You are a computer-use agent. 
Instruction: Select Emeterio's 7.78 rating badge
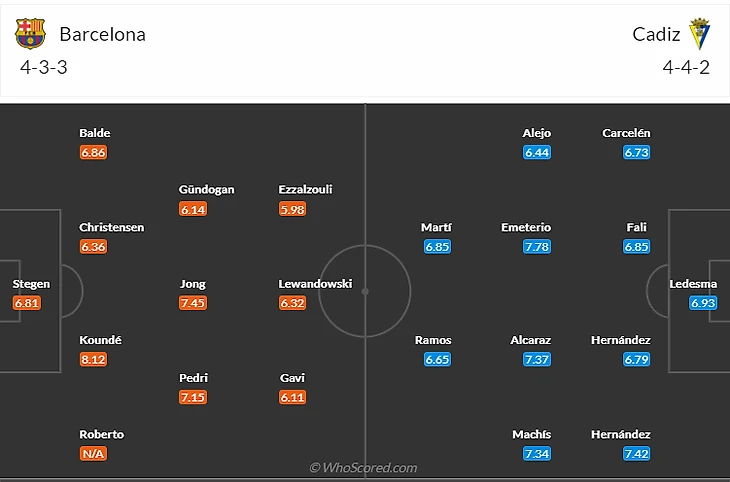coord(537,247)
